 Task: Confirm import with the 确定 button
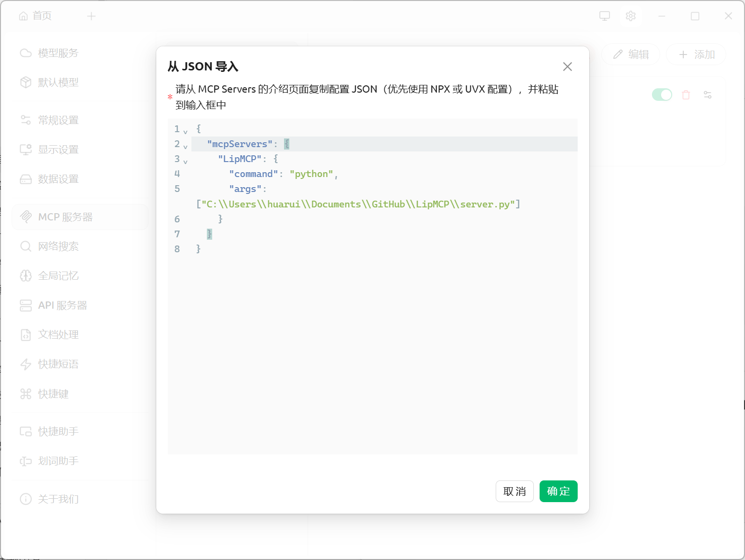coord(558,491)
